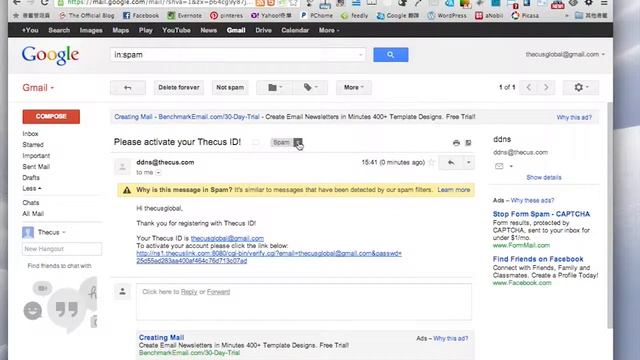
Task: Click Find Friends on Facebook ad
Action: point(538,259)
